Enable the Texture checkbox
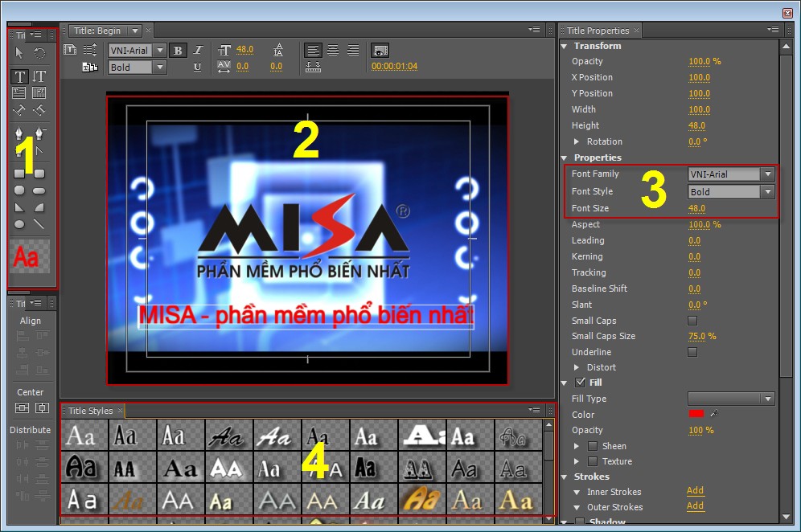 pos(593,461)
